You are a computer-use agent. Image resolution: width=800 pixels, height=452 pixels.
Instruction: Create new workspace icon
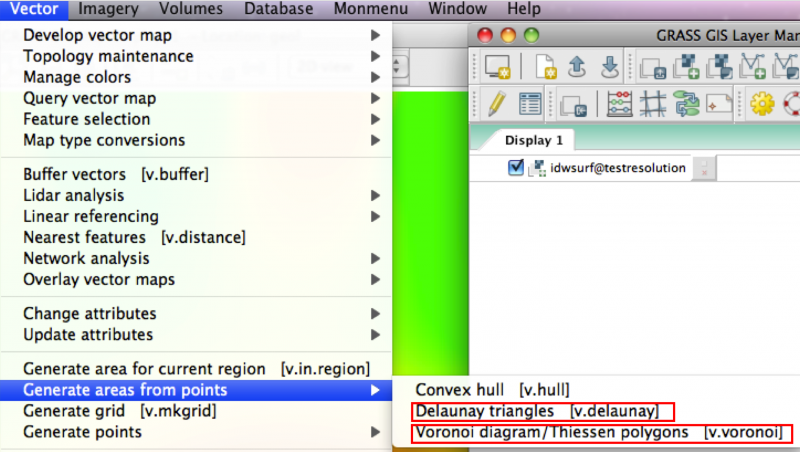pos(545,67)
